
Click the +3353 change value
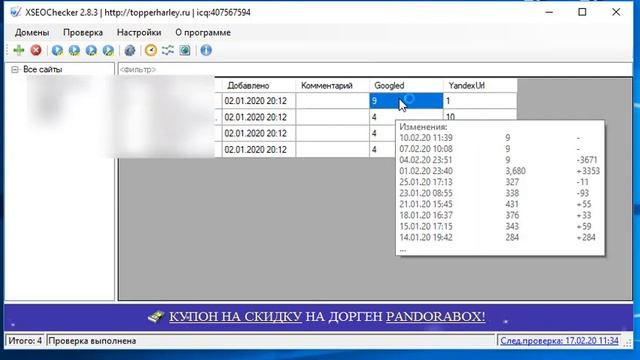tap(588, 171)
